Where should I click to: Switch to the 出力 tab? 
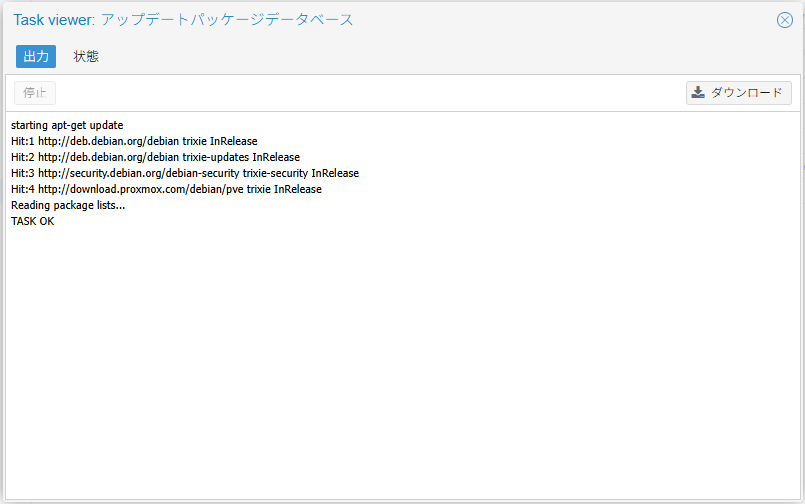coord(36,56)
